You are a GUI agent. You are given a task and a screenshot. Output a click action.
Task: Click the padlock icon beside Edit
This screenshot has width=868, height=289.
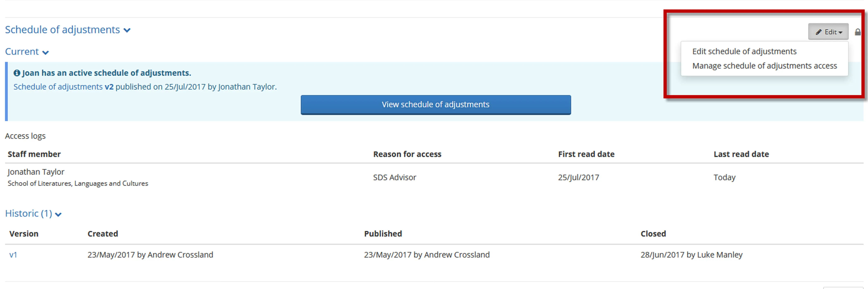click(858, 32)
